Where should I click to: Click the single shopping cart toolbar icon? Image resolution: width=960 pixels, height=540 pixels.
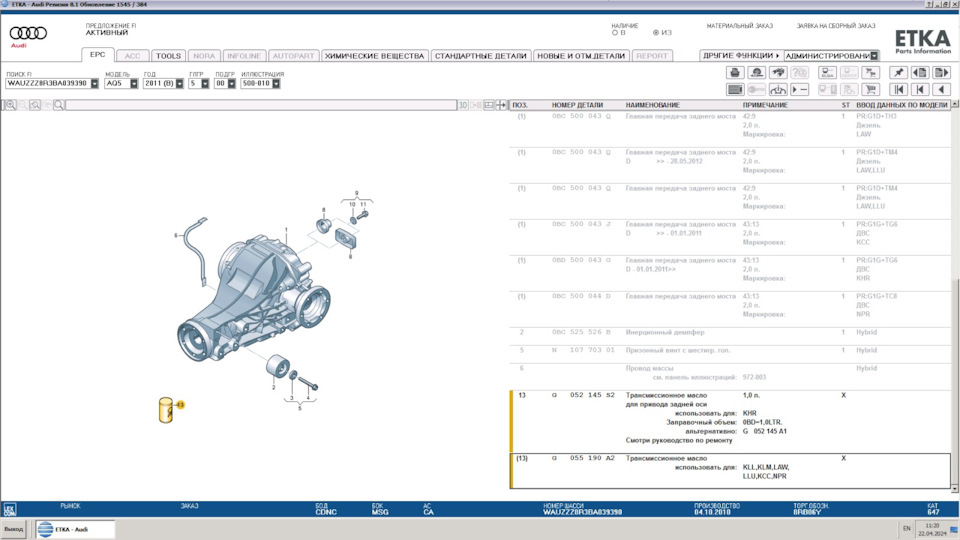pos(870,89)
